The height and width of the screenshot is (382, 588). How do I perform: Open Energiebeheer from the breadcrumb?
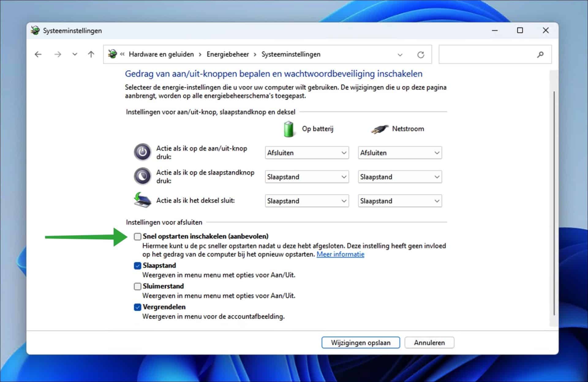(x=228, y=54)
